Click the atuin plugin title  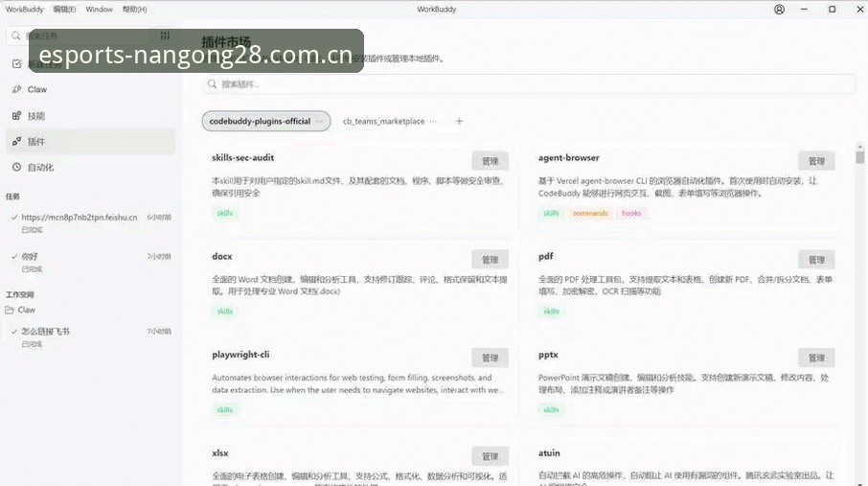(x=549, y=453)
